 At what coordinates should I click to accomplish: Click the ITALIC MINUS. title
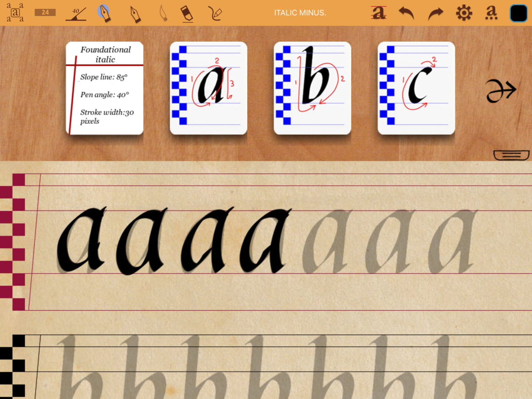click(x=300, y=13)
